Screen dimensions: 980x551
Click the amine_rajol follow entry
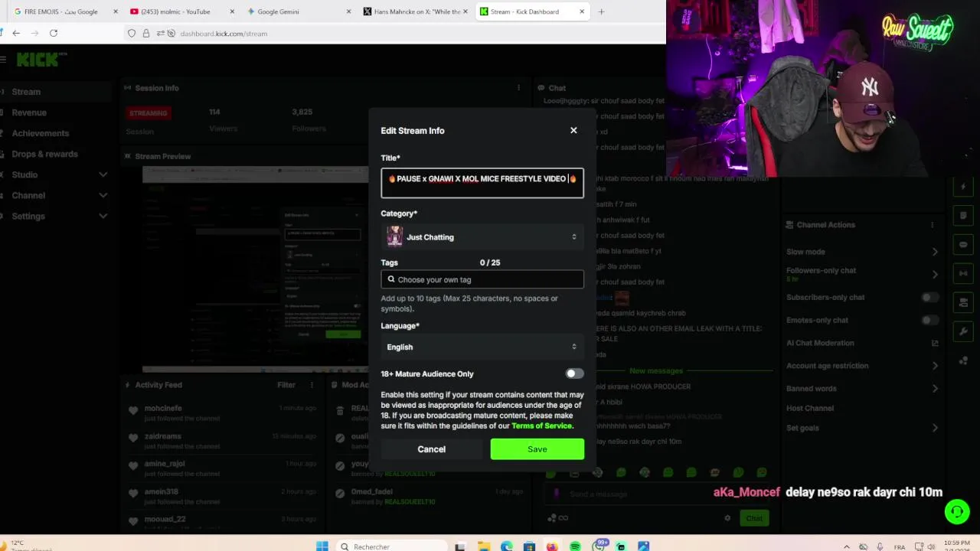pos(222,468)
